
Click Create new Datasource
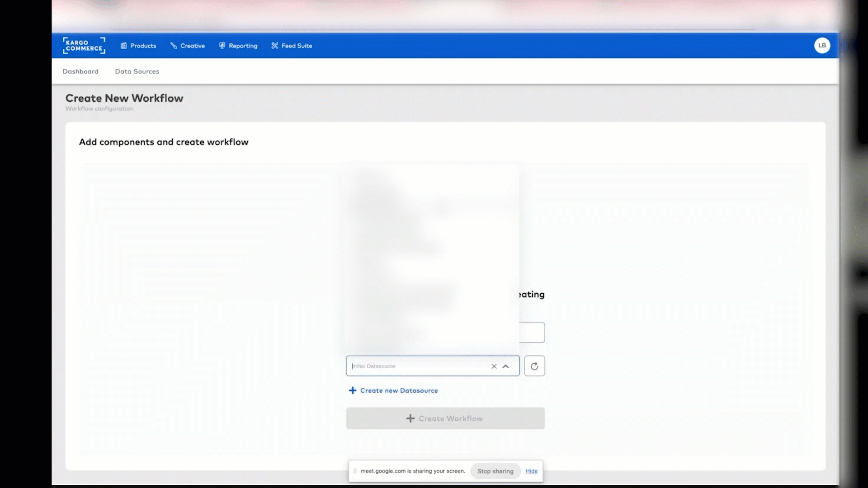pyautogui.click(x=399, y=390)
